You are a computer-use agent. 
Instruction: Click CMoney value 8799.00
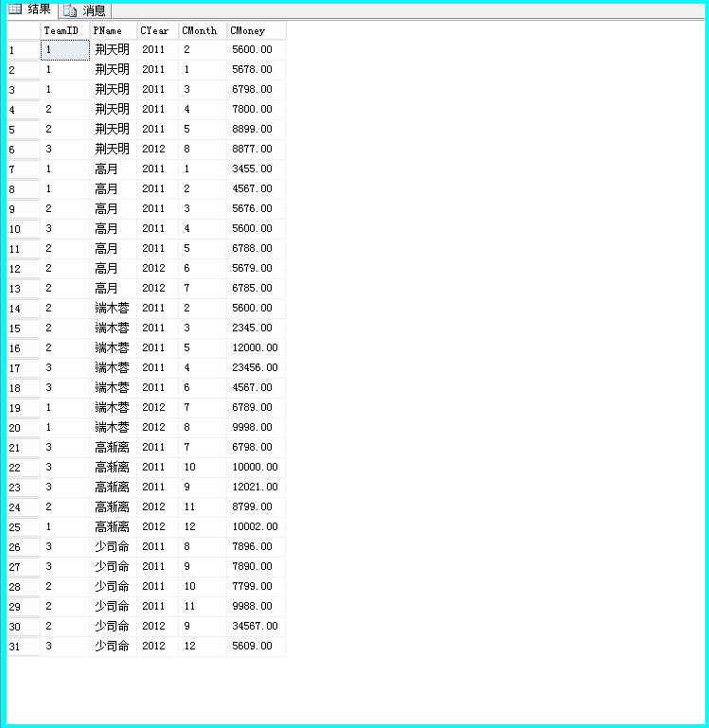252,507
